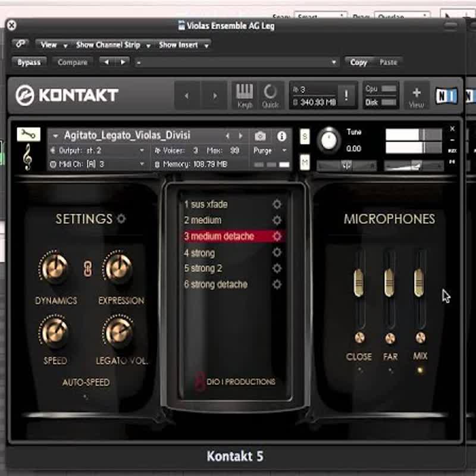
Task: Open the Kontakt keyboard Keyb panel
Action: (245, 95)
